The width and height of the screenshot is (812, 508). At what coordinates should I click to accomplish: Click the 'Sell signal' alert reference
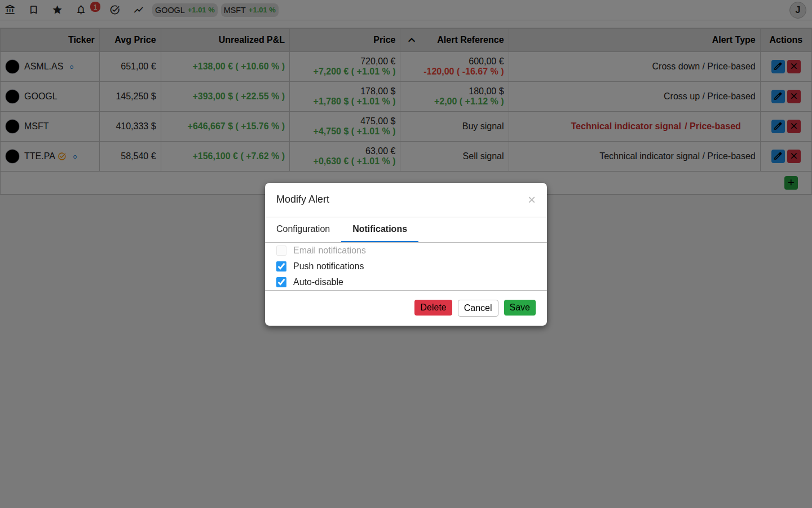(x=483, y=156)
